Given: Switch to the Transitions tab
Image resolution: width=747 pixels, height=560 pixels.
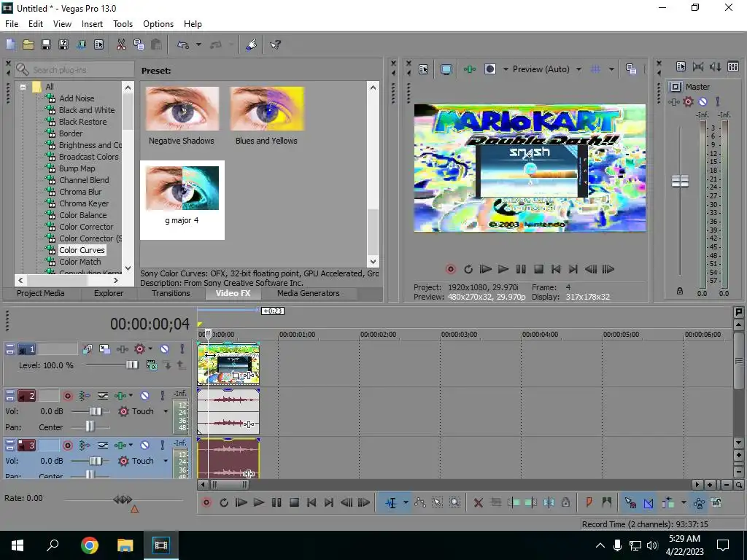Looking at the screenshot, I should (x=171, y=293).
